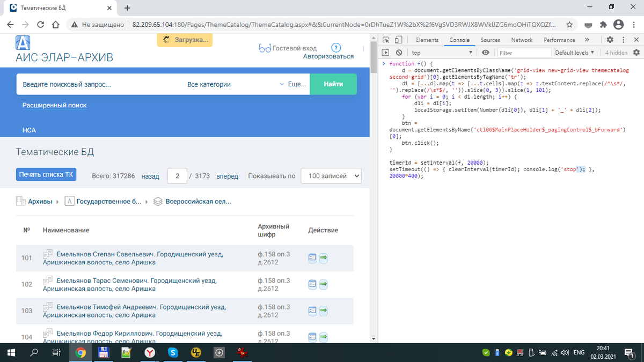Image resolution: width=644 pixels, height=362 pixels.
Task: Click green arrow icon in row 101
Action: click(x=324, y=258)
